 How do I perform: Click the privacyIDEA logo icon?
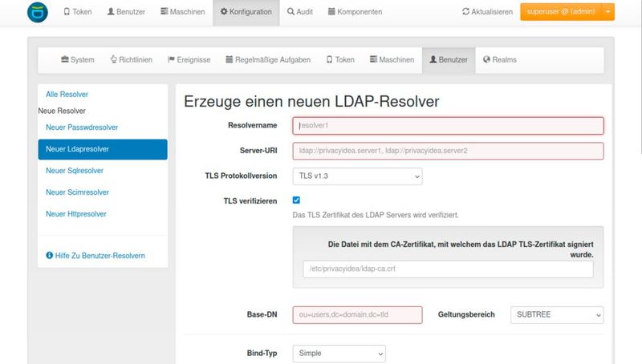click(x=37, y=12)
